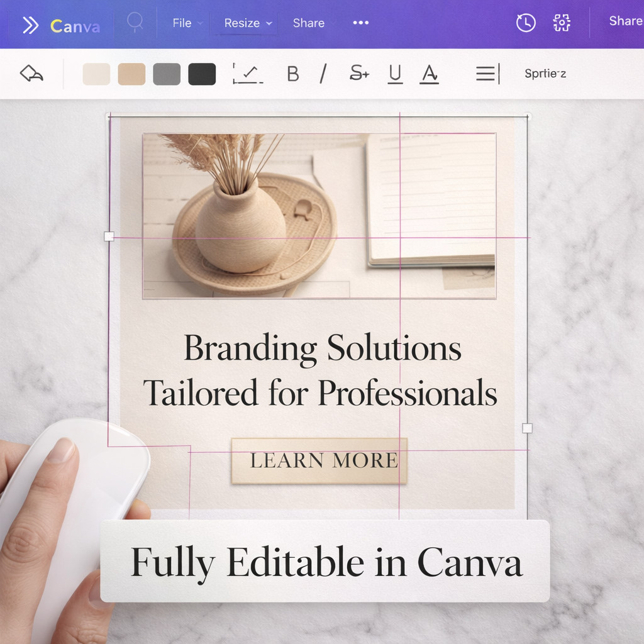Expand the File dropdown arrow
644x644 pixels.
click(201, 23)
